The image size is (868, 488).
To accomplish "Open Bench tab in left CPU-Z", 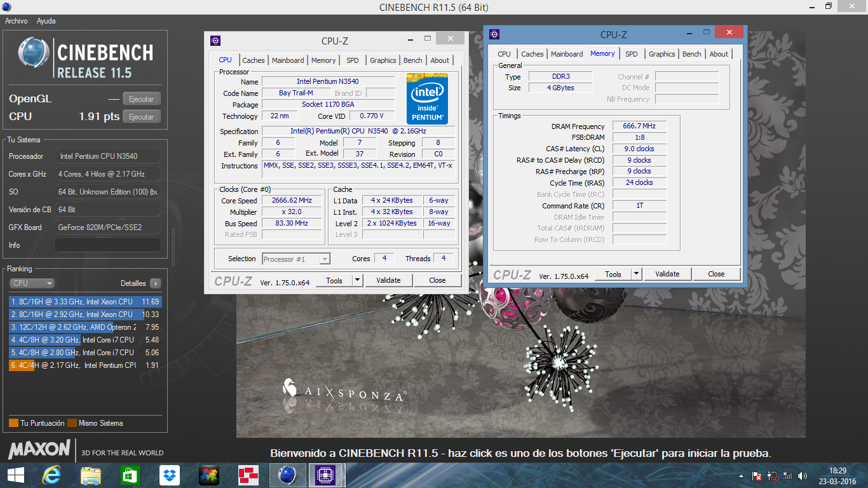I will 413,60.
